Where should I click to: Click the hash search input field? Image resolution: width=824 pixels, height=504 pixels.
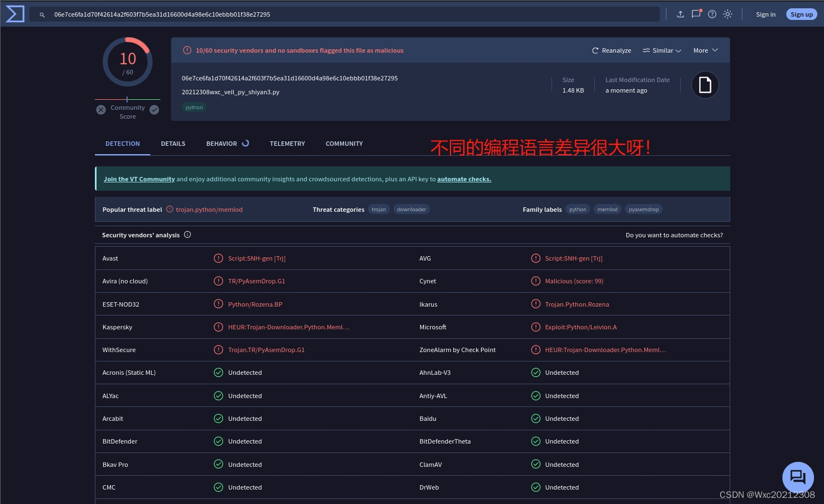tap(344, 14)
